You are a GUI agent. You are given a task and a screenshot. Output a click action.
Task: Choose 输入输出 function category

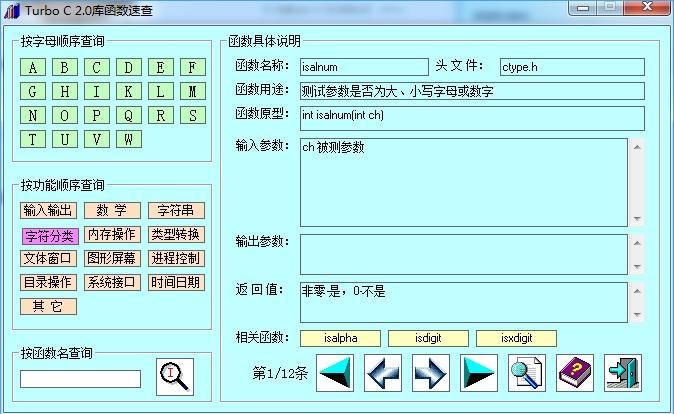click(48, 210)
